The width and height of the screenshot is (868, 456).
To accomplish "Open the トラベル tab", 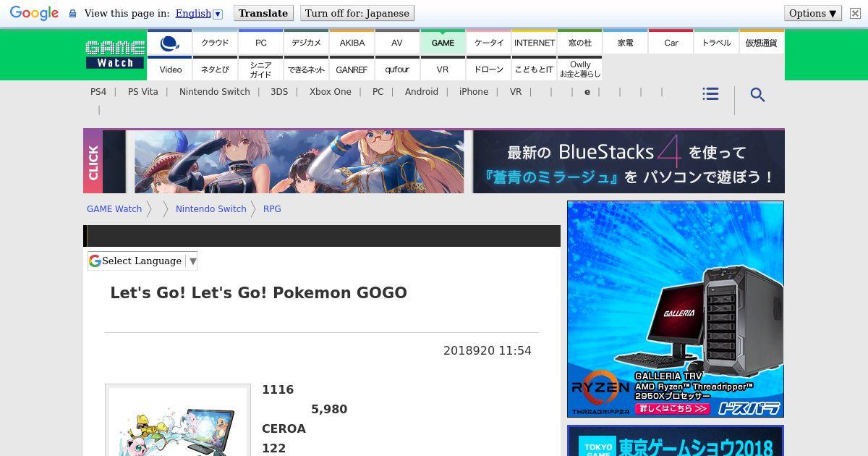I will pos(716,43).
